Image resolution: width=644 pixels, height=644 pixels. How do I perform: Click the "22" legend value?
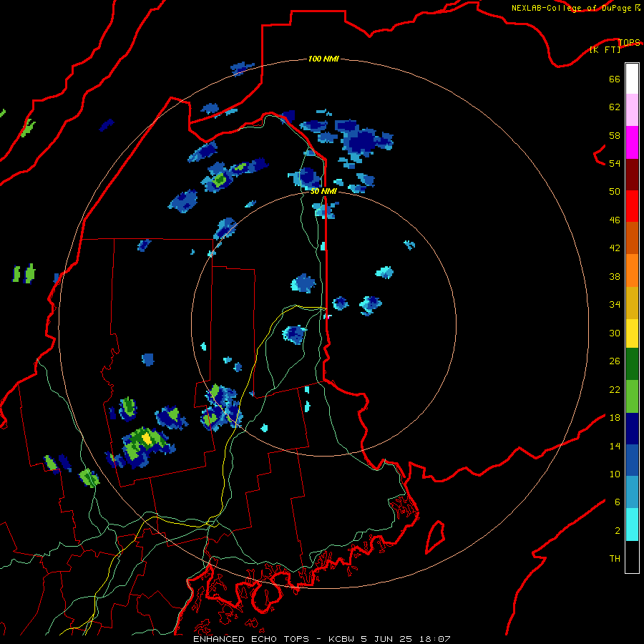[615, 389]
